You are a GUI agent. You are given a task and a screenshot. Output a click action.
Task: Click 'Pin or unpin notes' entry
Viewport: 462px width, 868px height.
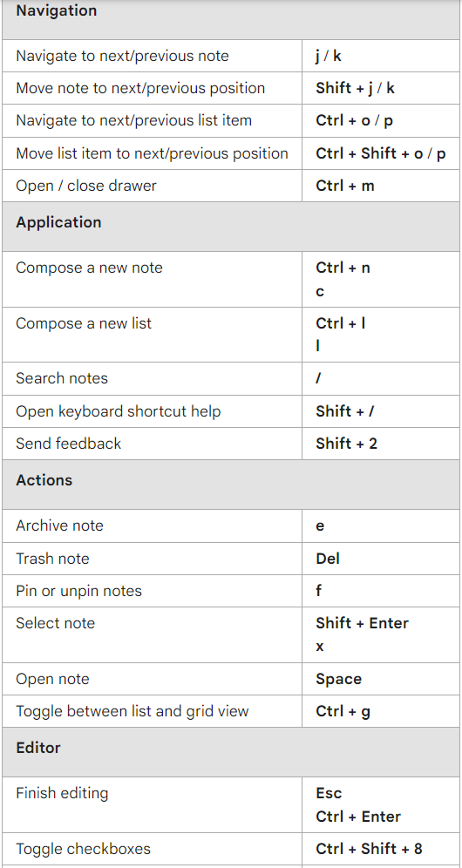(78, 591)
